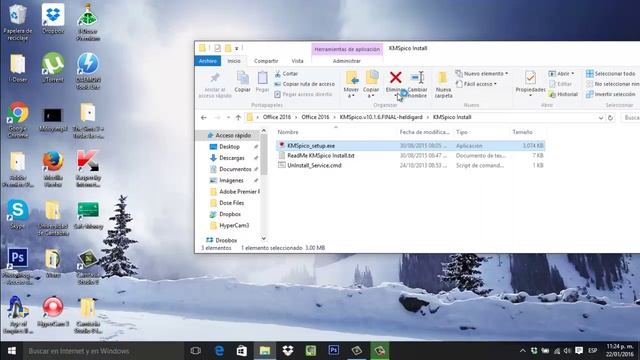Click KMSpico.v10.1.6.FINAL-heldigard breadcrumb
Image resolution: width=640 pixels, height=360 pixels.
(381, 117)
